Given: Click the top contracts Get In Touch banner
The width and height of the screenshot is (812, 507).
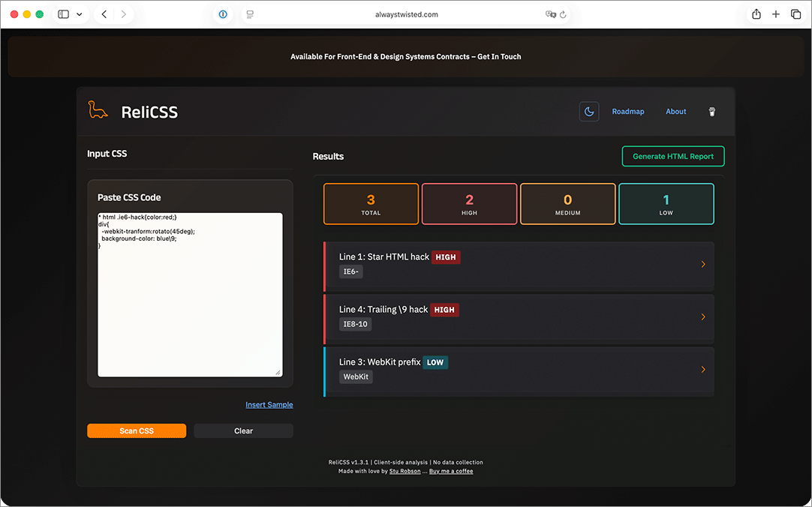Looking at the screenshot, I should [406, 56].
